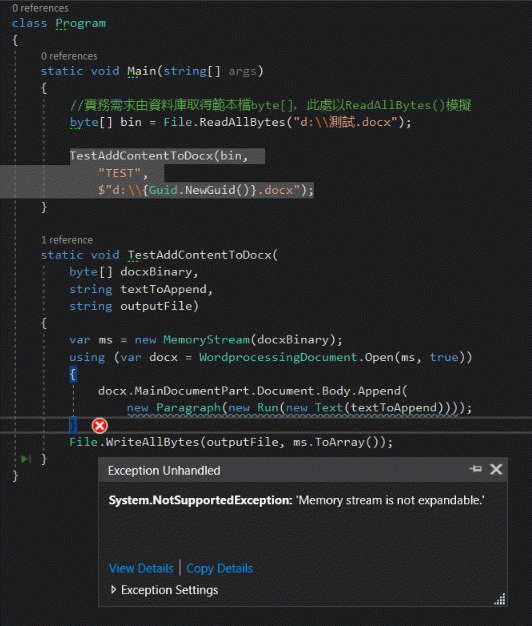Viewport: 532px width, 626px height.
Task: Click the highlighted closing brace beside error icon
Action: (x=73, y=425)
